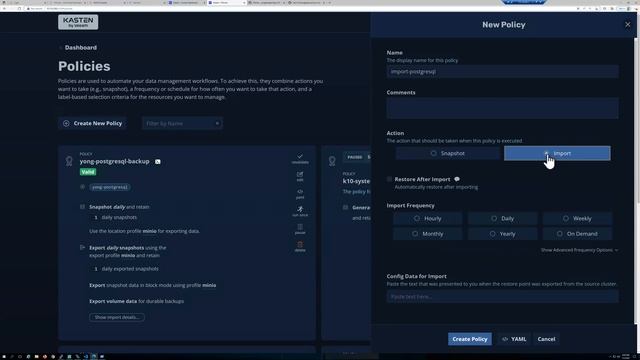Click the Config Data for Import paste field
640x360 pixels.
502,297
